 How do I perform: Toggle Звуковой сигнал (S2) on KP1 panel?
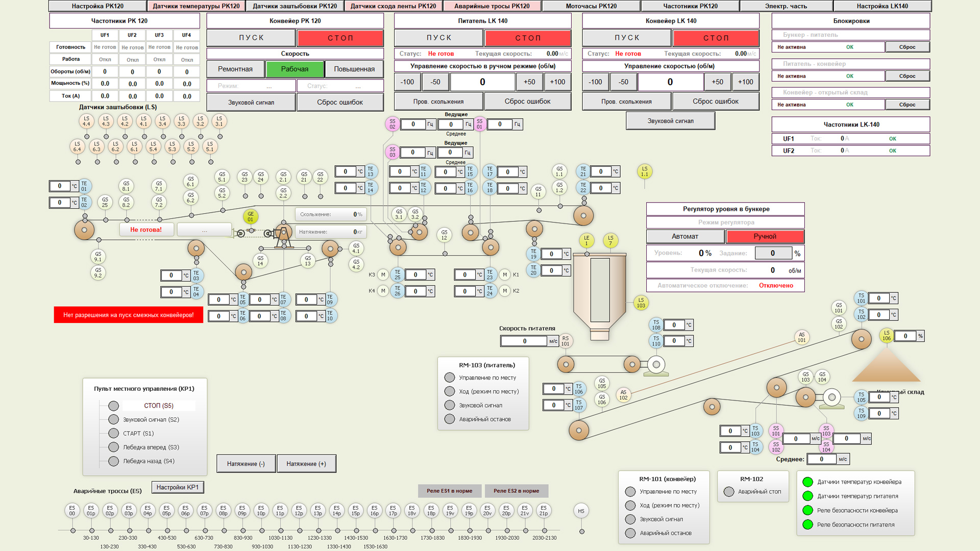114,419
